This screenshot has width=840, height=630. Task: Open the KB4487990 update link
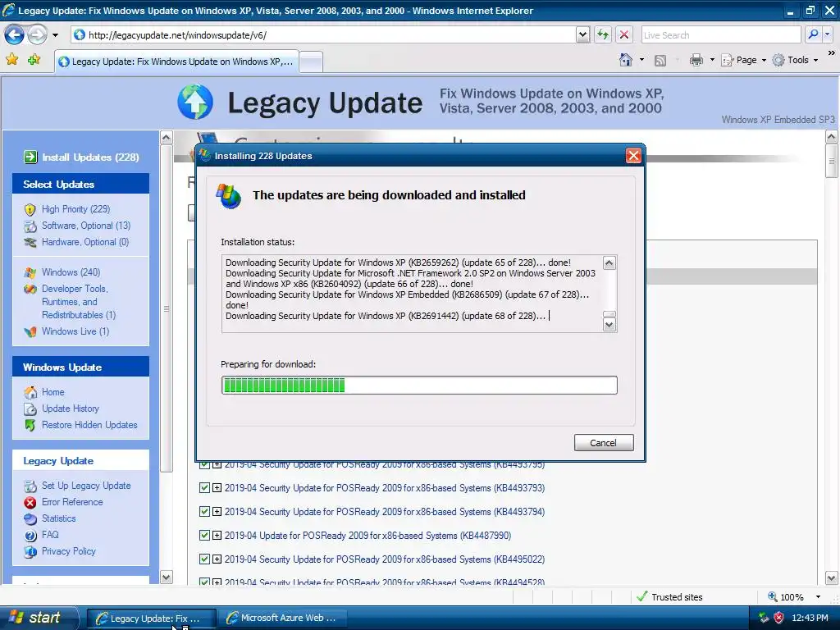click(368, 535)
